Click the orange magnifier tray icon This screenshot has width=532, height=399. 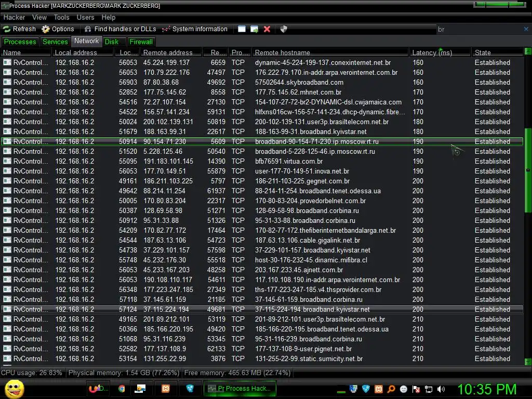click(x=391, y=389)
